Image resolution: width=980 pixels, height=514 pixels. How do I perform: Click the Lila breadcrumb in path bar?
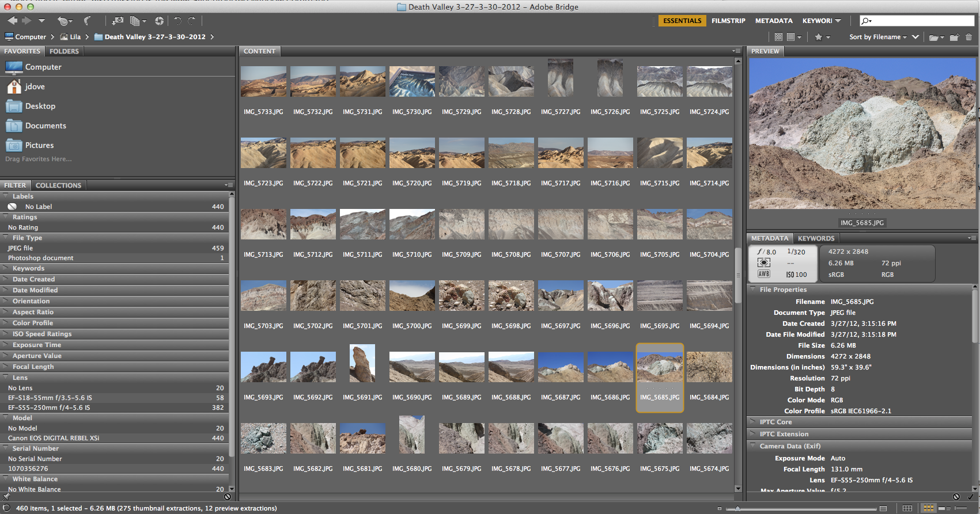(x=75, y=37)
